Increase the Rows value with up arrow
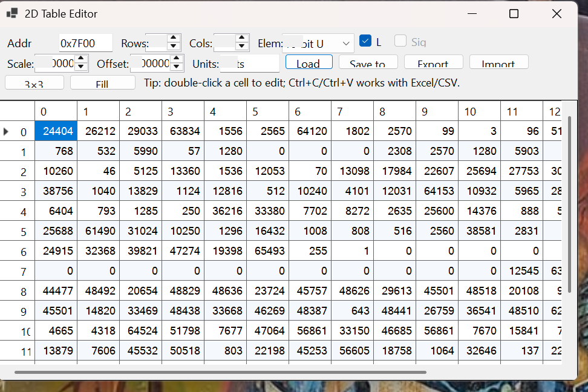The width and height of the screenshot is (588, 392). coord(174,39)
